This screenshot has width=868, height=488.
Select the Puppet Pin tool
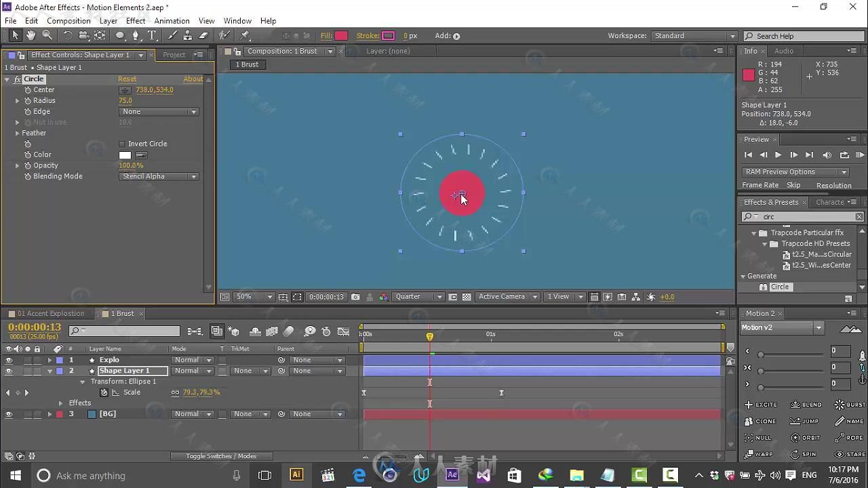[245, 35]
